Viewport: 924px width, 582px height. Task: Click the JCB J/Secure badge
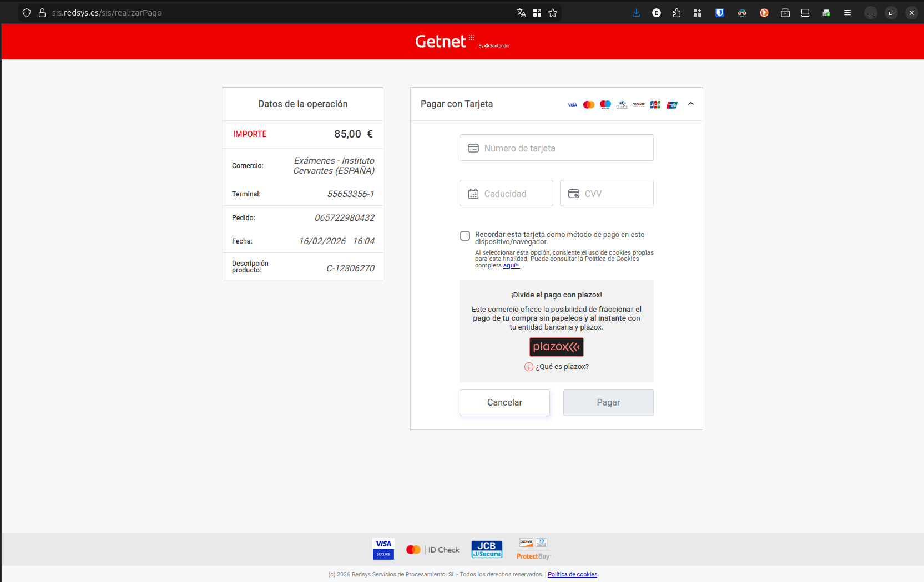pyautogui.click(x=487, y=549)
